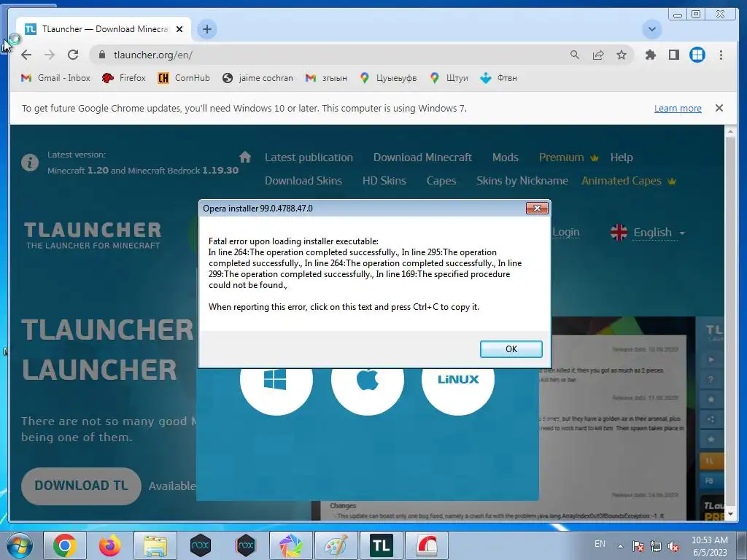This screenshot has height=560, width=747.
Task: Click the page scrollbar up arrow
Action: pos(730,131)
